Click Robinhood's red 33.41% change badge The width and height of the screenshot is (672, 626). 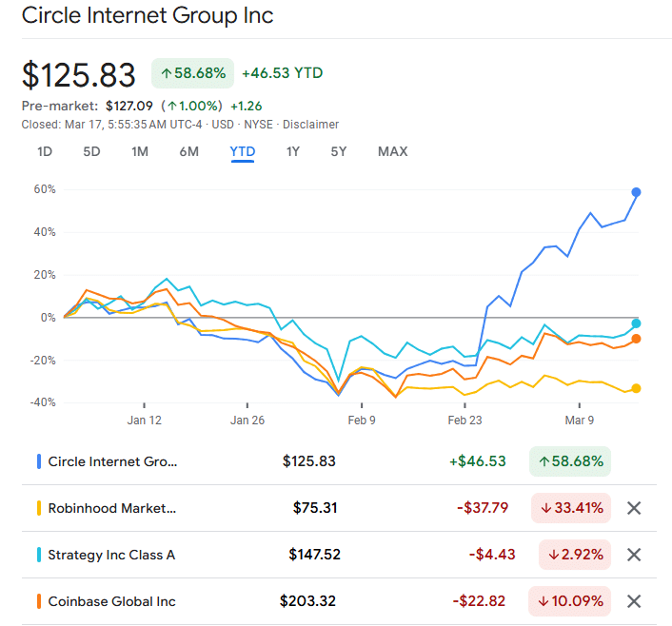pos(571,508)
